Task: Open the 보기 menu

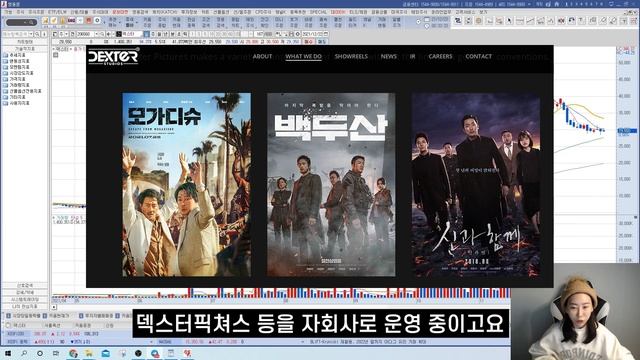Action: point(483,12)
